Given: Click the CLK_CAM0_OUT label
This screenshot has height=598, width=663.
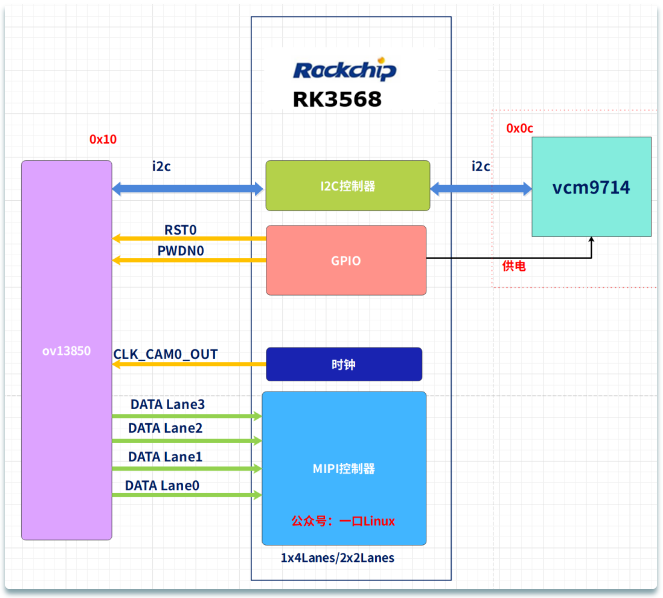Looking at the screenshot, I should 165,354.
